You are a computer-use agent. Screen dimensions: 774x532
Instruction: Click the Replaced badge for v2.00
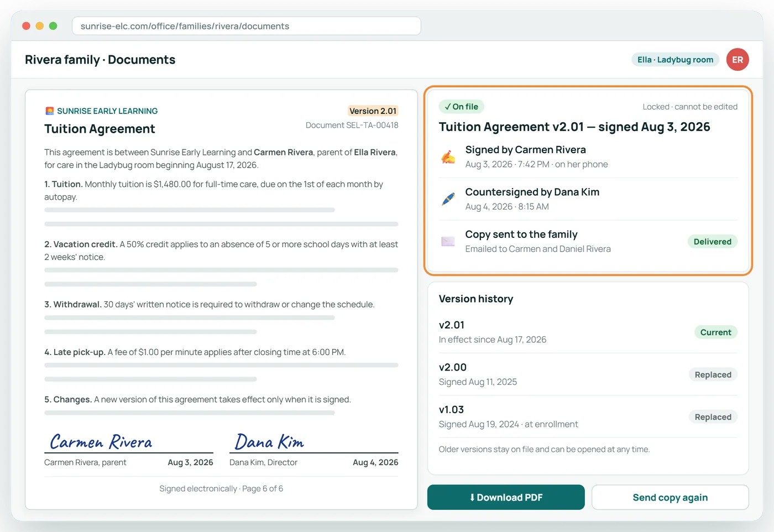[713, 375]
